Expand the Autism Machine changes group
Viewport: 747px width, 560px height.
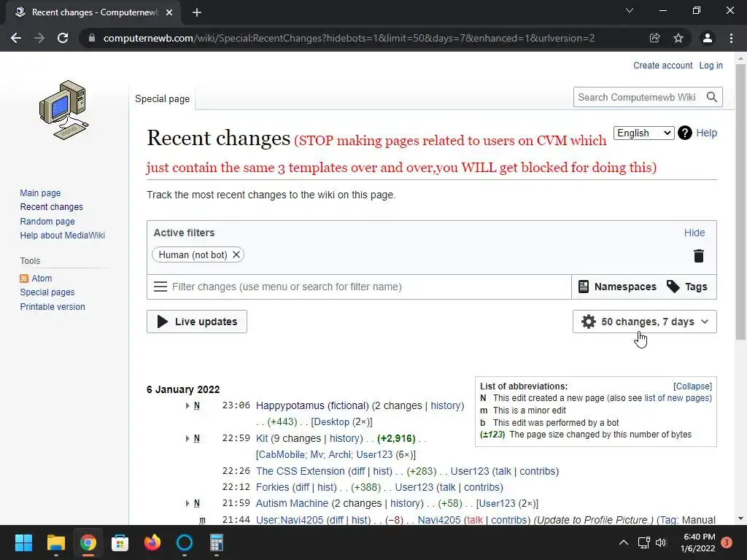[187, 503]
